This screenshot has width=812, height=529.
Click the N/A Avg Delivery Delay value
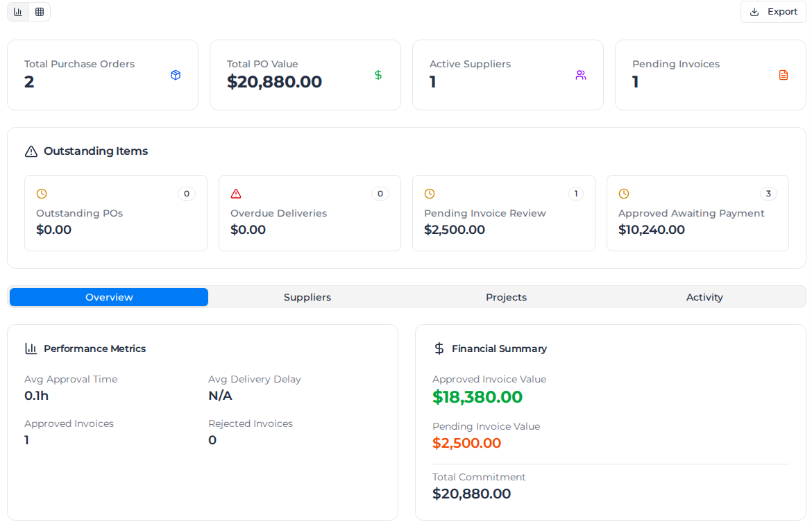220,396
